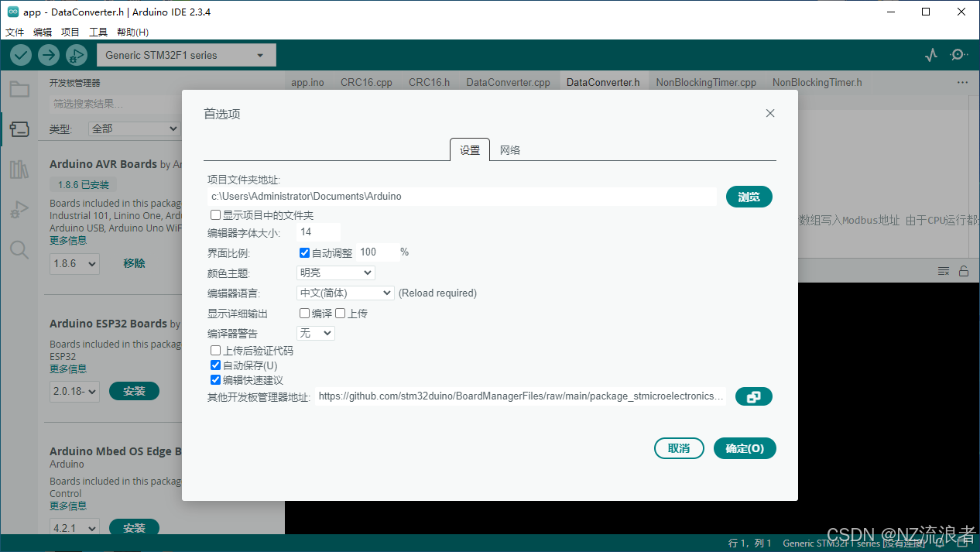This screenshot has height=552, width=980.
Task: Click the tab overflow ellipsis icon
Action: point(962,82)
